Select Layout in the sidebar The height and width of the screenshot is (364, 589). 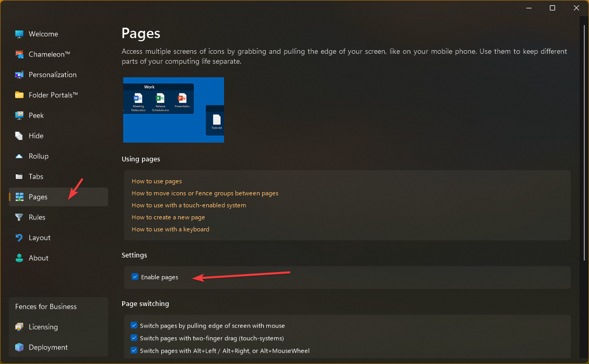[40, 238]
